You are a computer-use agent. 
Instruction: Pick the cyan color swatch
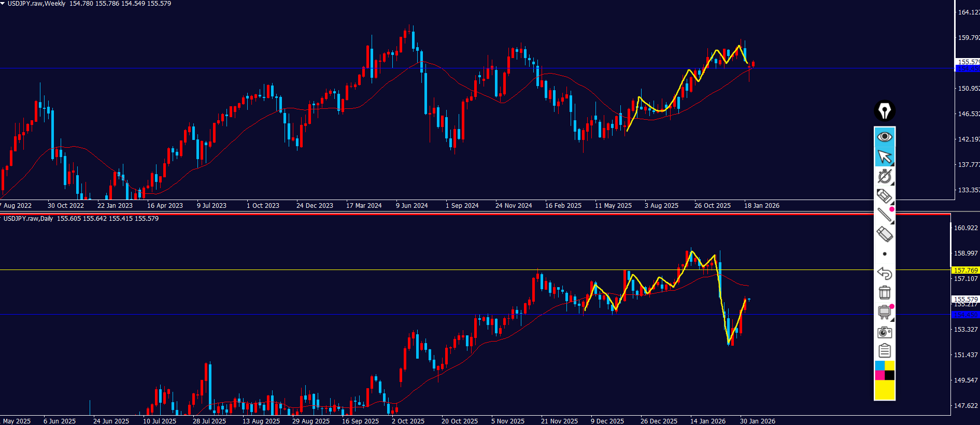tap(879, 366)
